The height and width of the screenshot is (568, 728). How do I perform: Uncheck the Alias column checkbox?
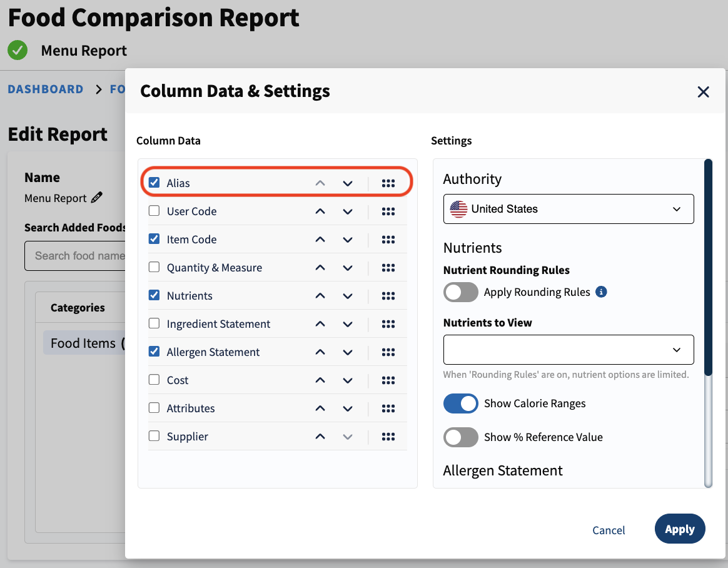coord(154,183)
